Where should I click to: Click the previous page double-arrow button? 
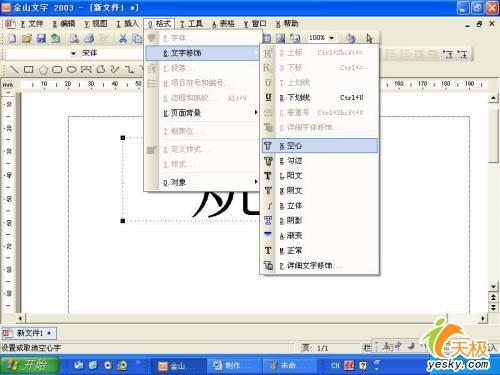click(x=493, y=297)
